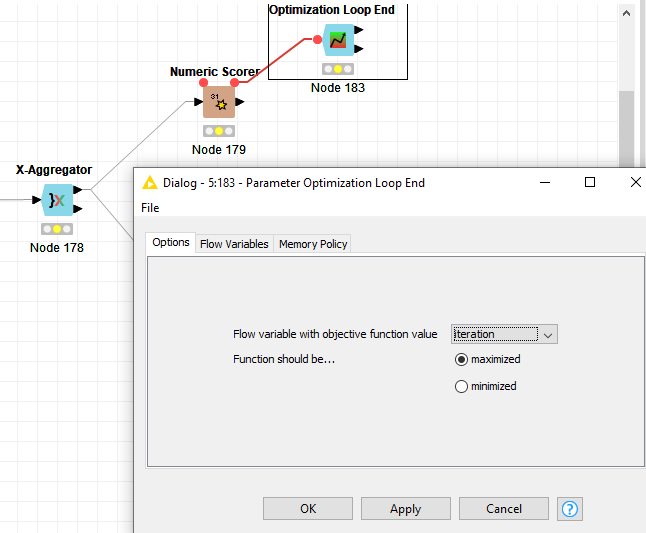Image resolution: width=646 pixels, height=533 pixels.
Task: Select the Numeric Scorer node icon
Action: pos(219,102)
